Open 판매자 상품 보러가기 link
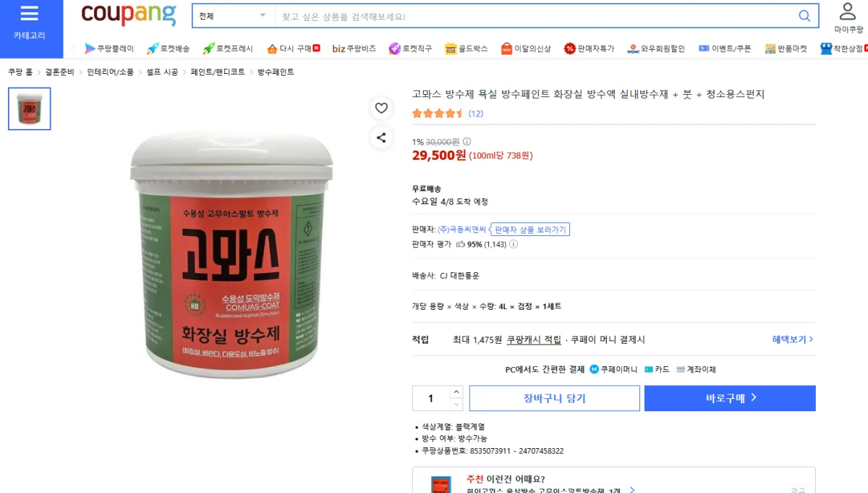 pos(531,229)
